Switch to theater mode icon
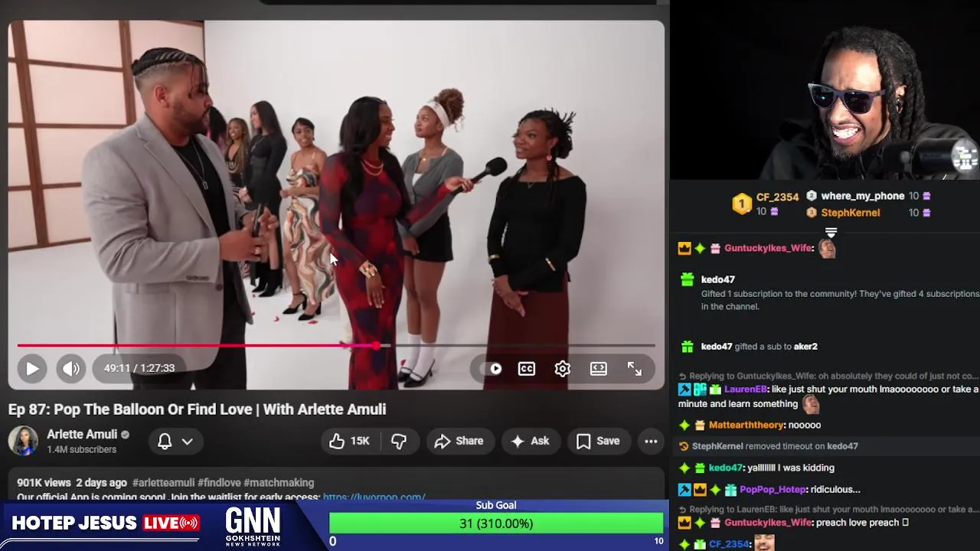 click(x=599, y=369)
